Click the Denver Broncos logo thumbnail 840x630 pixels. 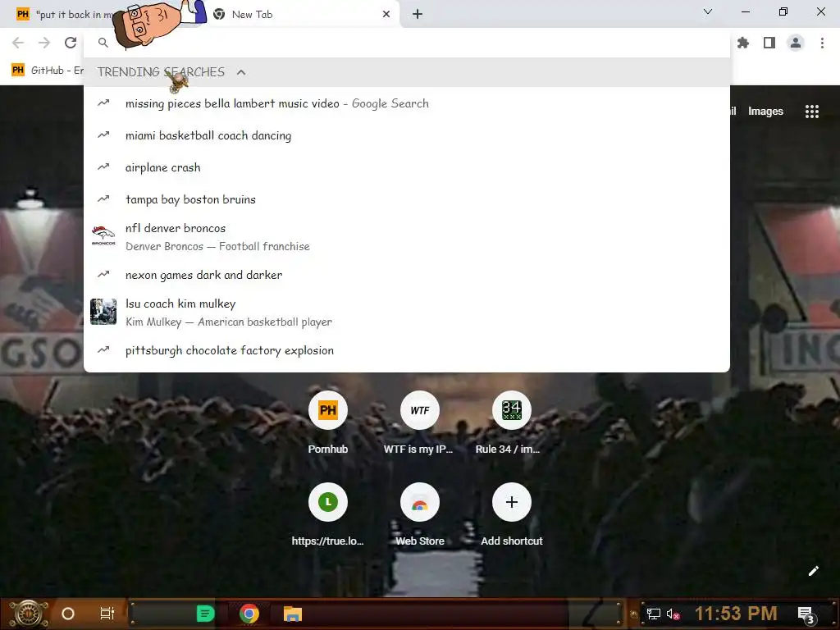[103, 235]
